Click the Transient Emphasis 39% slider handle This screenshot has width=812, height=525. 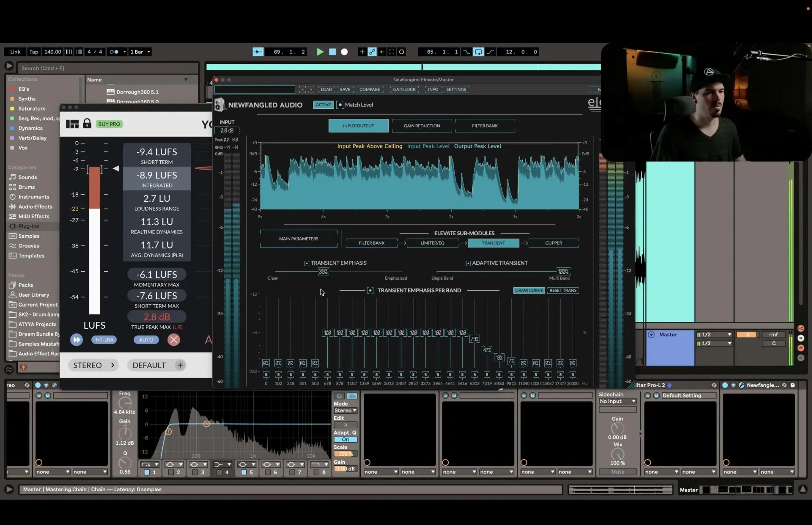click(323, 272)
